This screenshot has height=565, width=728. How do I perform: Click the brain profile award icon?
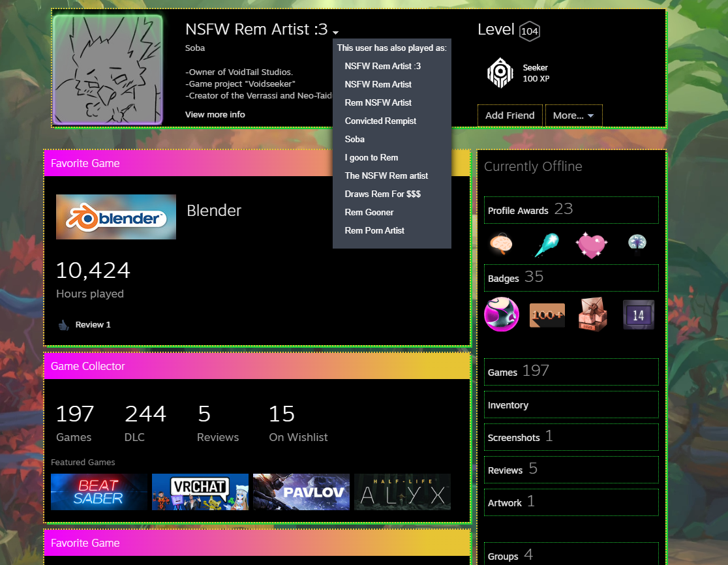(x=501, y=244)
